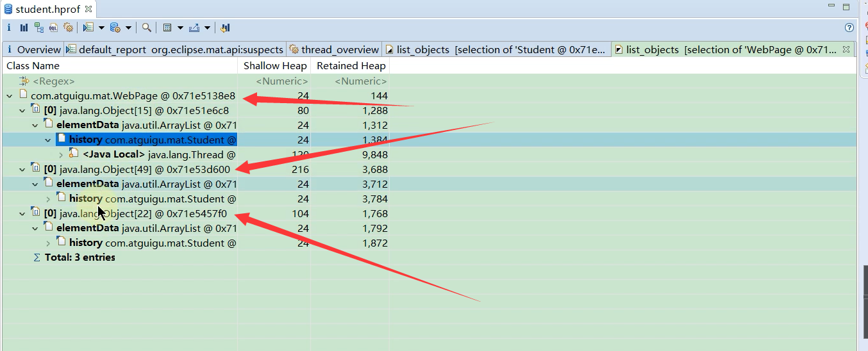Click the shallow heap value 216
The height and width of the screenshot is (351, 868).
tap(301, 170)
